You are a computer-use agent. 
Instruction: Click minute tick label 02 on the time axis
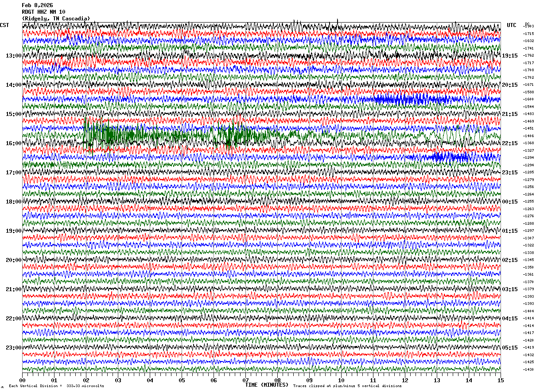click(x=86, y=380)
